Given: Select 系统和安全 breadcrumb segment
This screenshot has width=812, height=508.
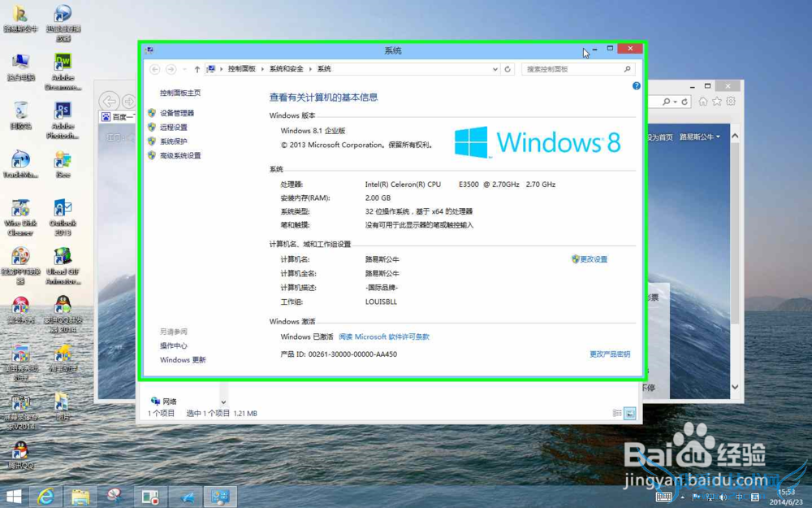Looking at the screenshot, I should coord(287,69).
